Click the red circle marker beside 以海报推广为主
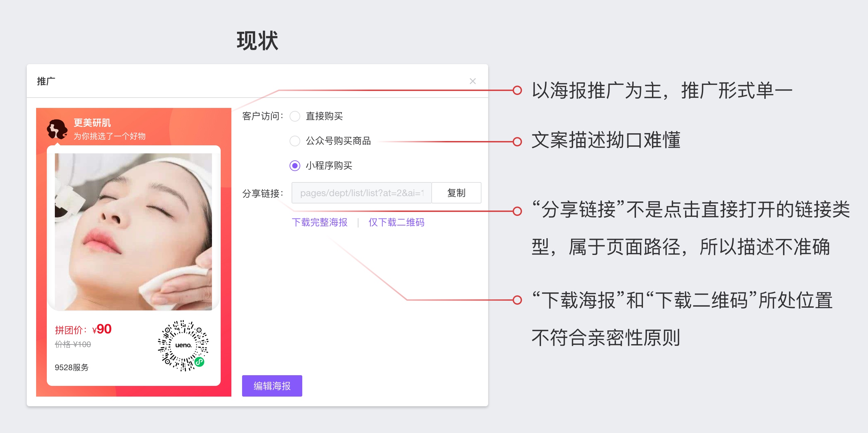 (x=517, y=90)
